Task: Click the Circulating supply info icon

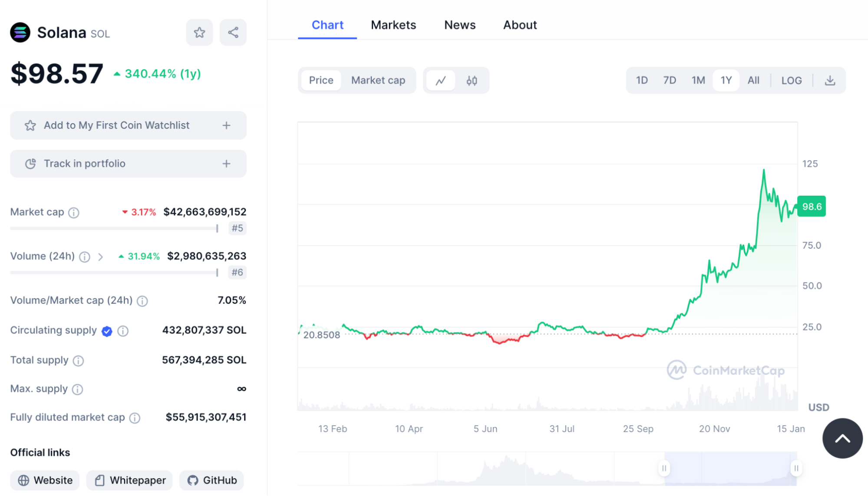Action: pyautogui.click(x=123, y=331)
